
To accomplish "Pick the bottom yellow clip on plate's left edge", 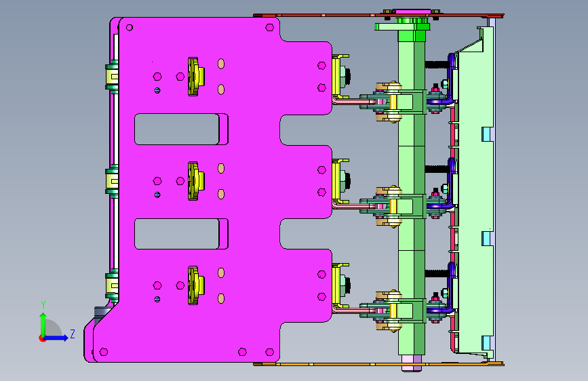I will tap(112, 286).
